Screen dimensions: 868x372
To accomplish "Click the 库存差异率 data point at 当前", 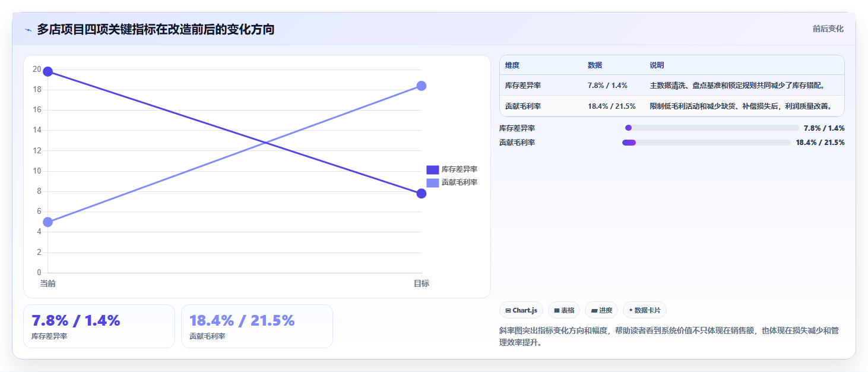I will coord(48,72).
